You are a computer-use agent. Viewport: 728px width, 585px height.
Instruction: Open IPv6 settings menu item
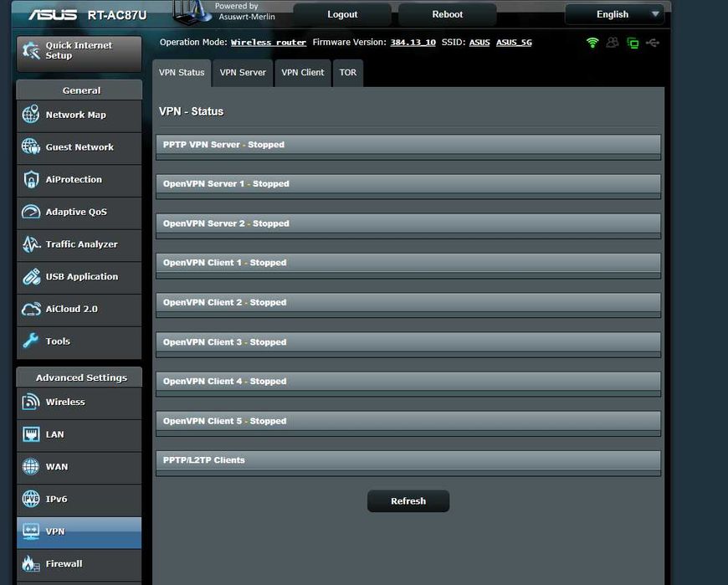click(79, 500)
